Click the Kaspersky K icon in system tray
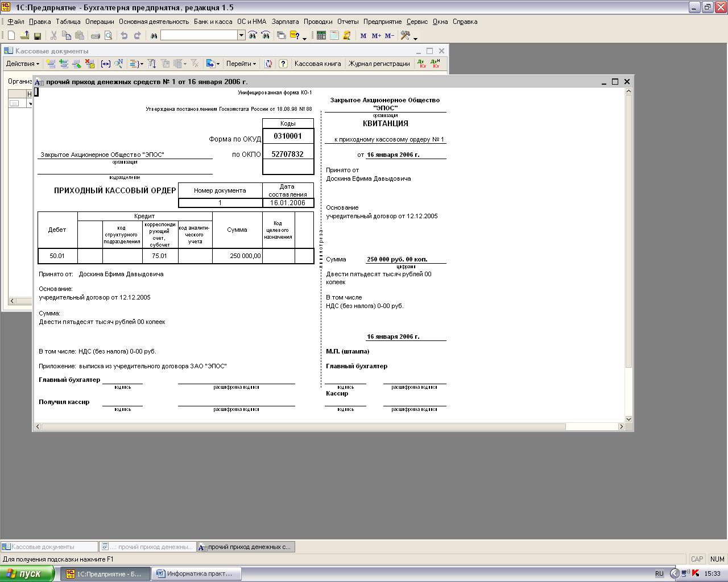 coord(695,573)
